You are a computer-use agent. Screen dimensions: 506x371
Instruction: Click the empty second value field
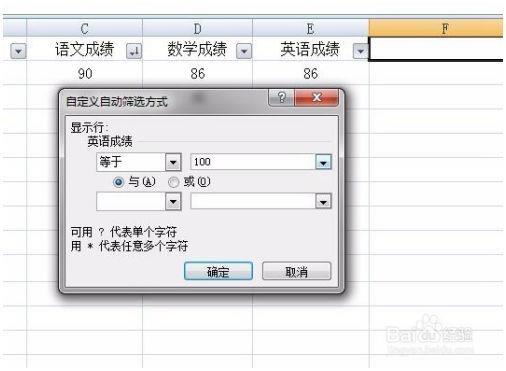[253, 201]
